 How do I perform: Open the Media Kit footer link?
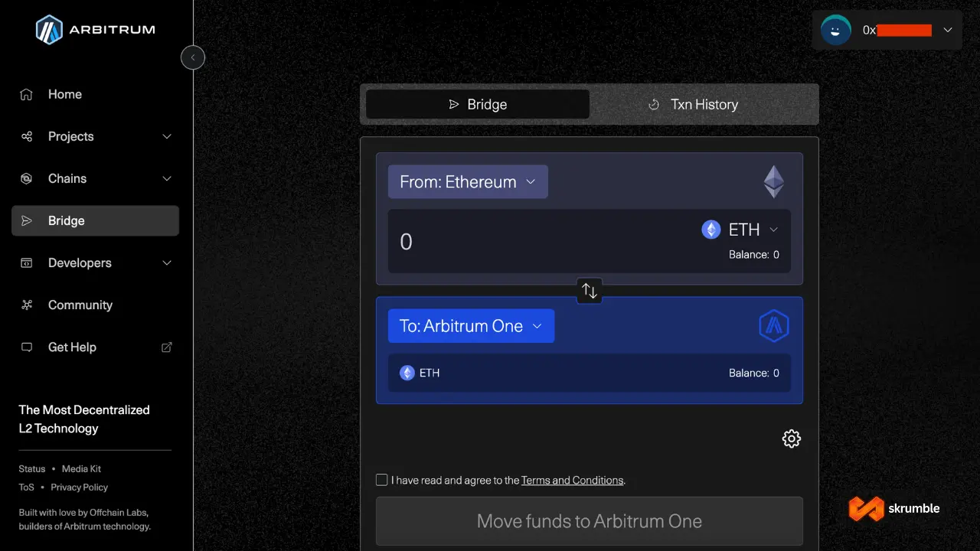pos(81,468)
